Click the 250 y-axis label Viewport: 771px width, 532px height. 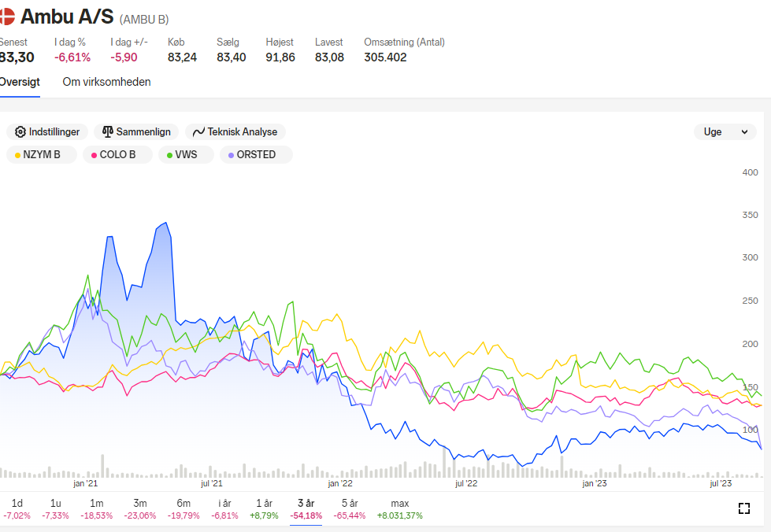(x=751, y=301)
